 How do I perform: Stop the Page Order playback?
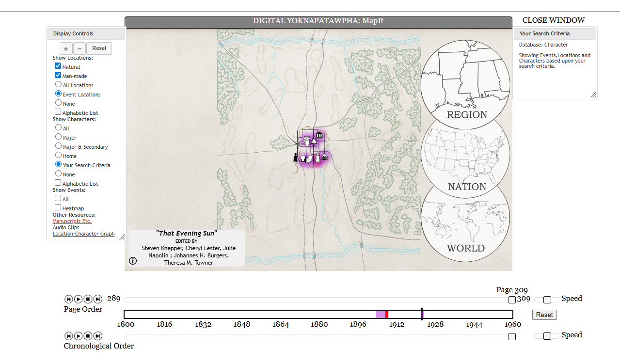(x=88, y=299)
